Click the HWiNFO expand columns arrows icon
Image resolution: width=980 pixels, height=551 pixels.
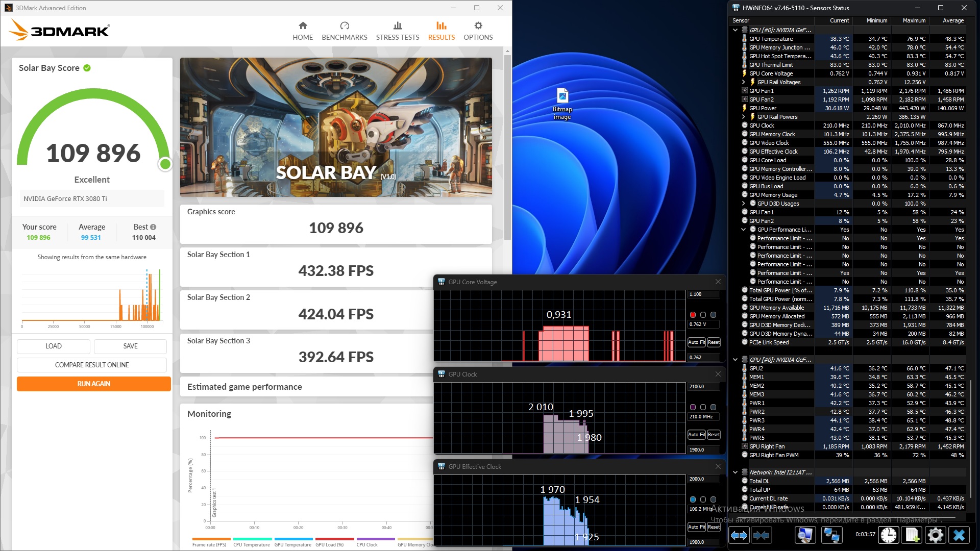(739, 535)
